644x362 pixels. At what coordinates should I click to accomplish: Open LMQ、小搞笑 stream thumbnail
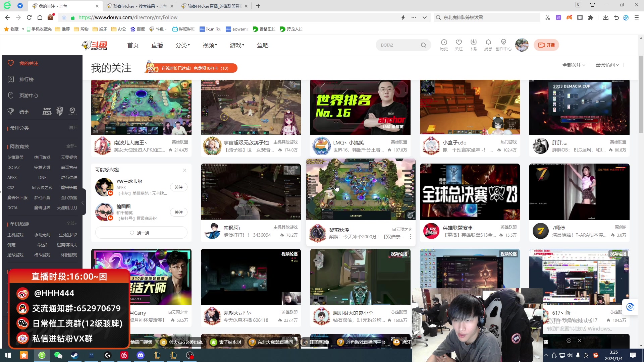coord(360,107)
